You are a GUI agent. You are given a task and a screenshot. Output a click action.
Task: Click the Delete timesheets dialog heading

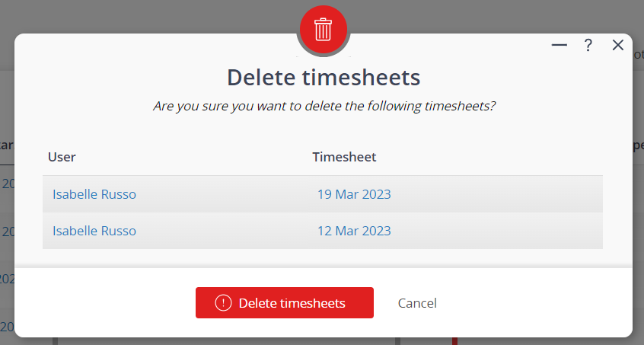click(x=324, y=77)
